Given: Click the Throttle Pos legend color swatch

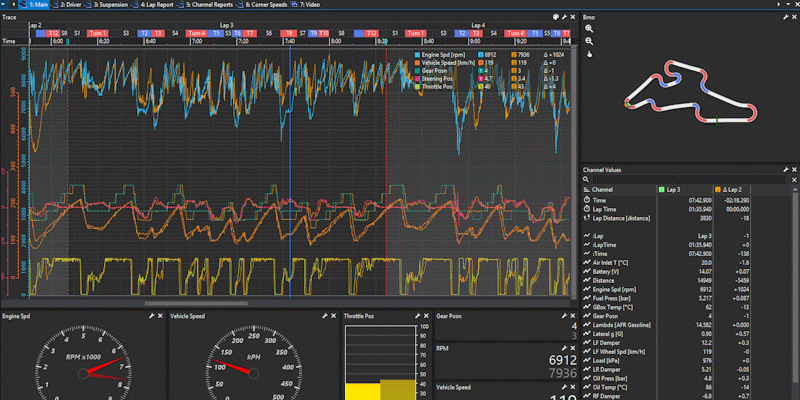Looking at the screenshot, I should click(x=417, y=87).
